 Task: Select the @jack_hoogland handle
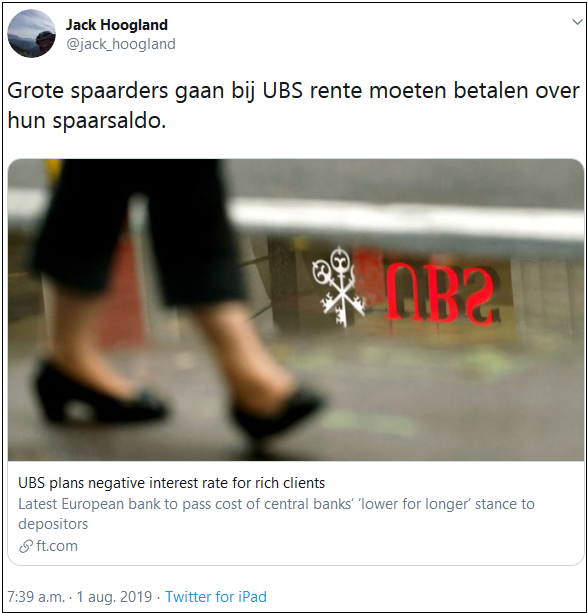coord(121,44)
